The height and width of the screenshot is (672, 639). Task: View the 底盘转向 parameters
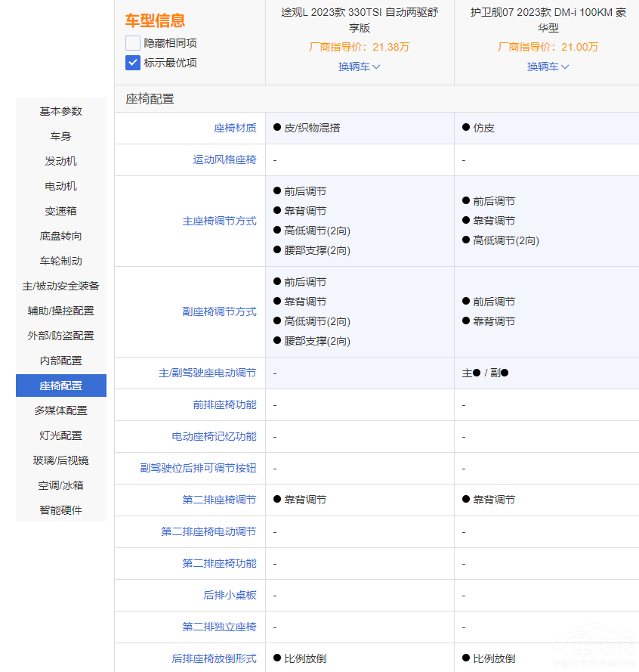(x=60, y=236)
